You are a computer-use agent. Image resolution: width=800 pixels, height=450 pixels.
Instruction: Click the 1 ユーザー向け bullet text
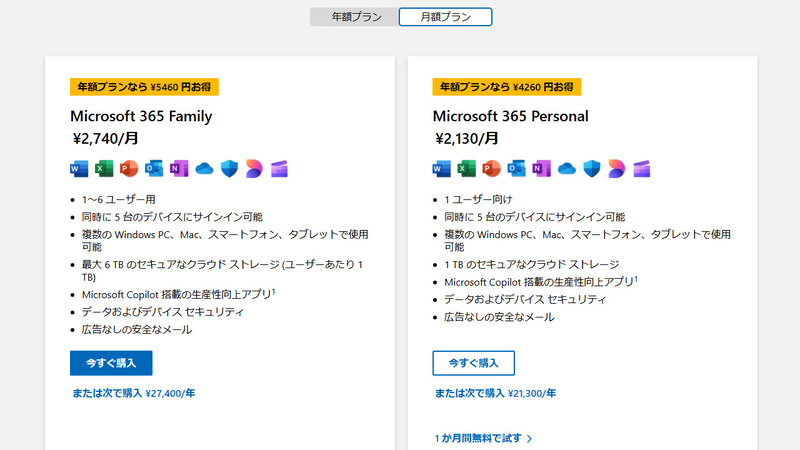pos(478,199)
